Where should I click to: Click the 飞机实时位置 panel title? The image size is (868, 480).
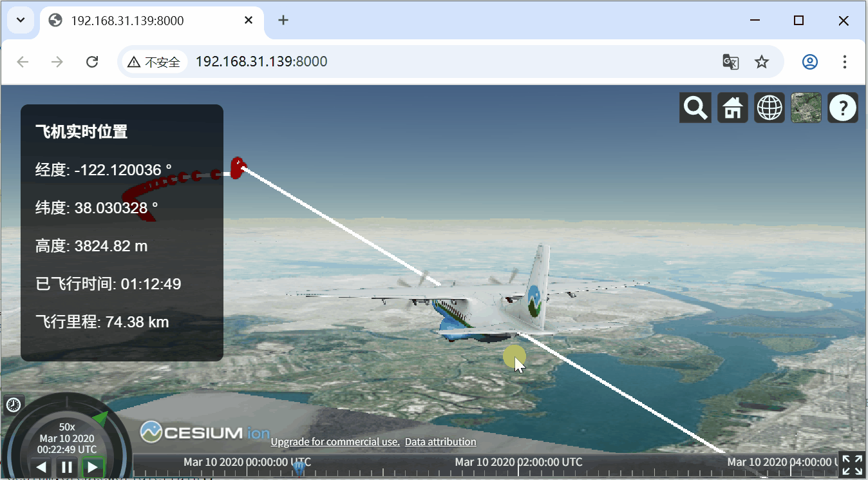(81, 132)
